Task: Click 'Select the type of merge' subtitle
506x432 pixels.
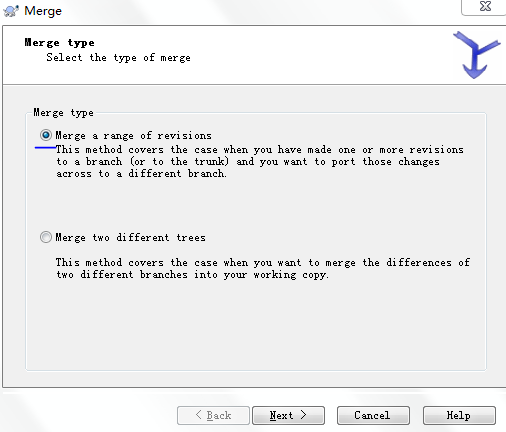Action: pyautogui.click(x=118, y=58)
